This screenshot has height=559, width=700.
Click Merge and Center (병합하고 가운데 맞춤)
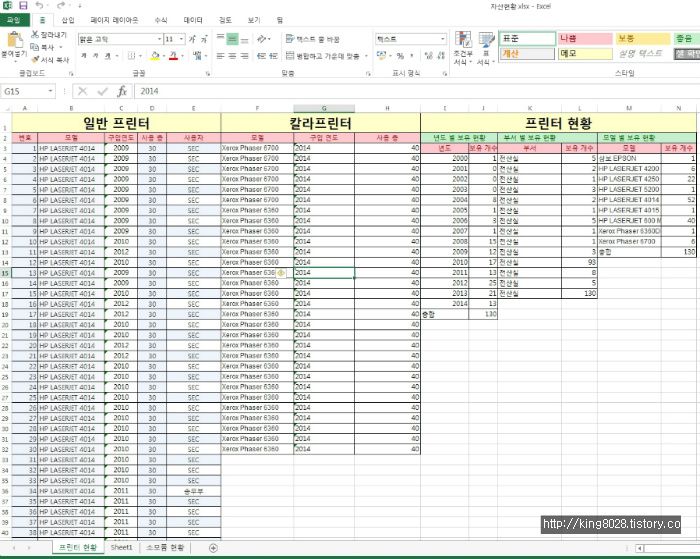tap(323, 56)
